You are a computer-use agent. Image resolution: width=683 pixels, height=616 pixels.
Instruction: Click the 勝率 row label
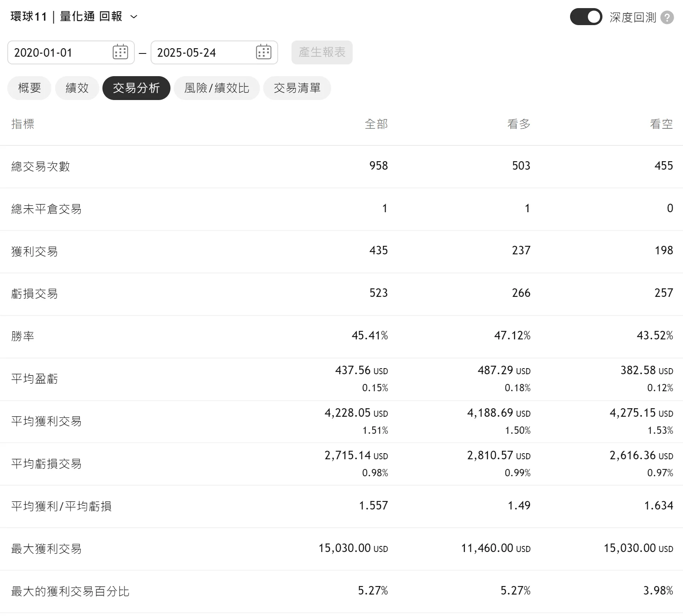(23, 336)
